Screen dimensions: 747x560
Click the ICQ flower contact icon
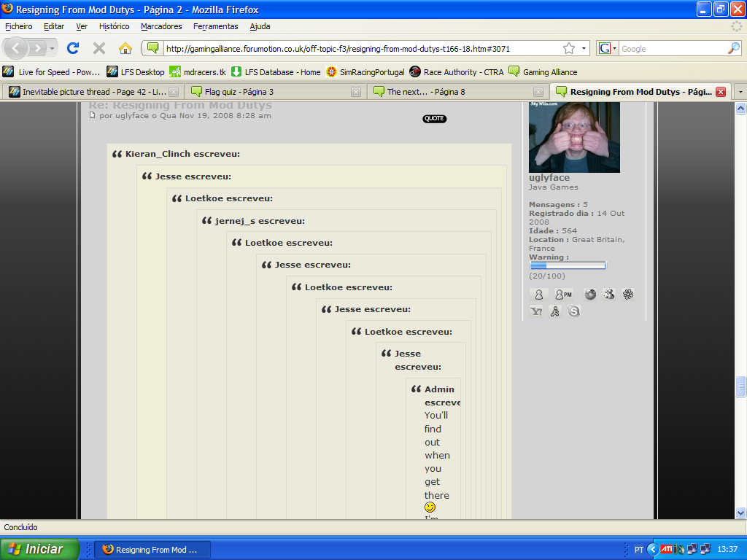(628, 295)
